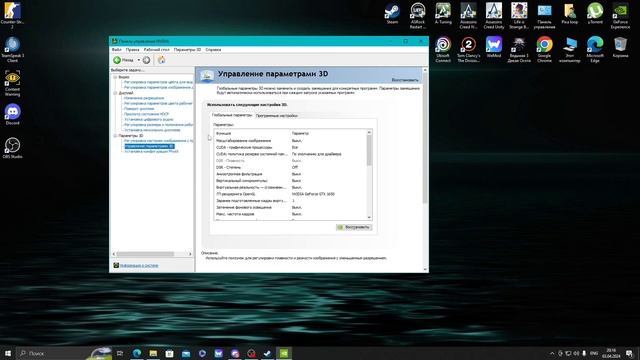
Task: Open Ubisoft Connect desktop shortcut
Action: click(443, 50)
